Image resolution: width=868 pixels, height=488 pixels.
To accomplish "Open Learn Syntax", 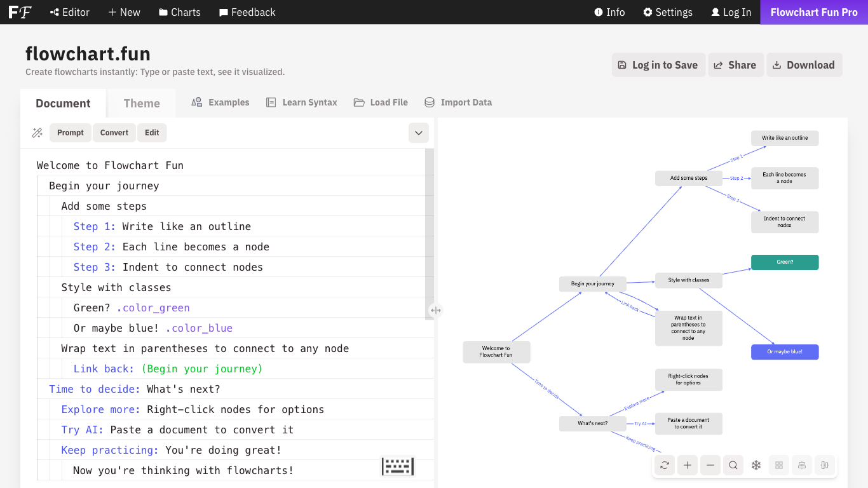I will pos(301,102).
